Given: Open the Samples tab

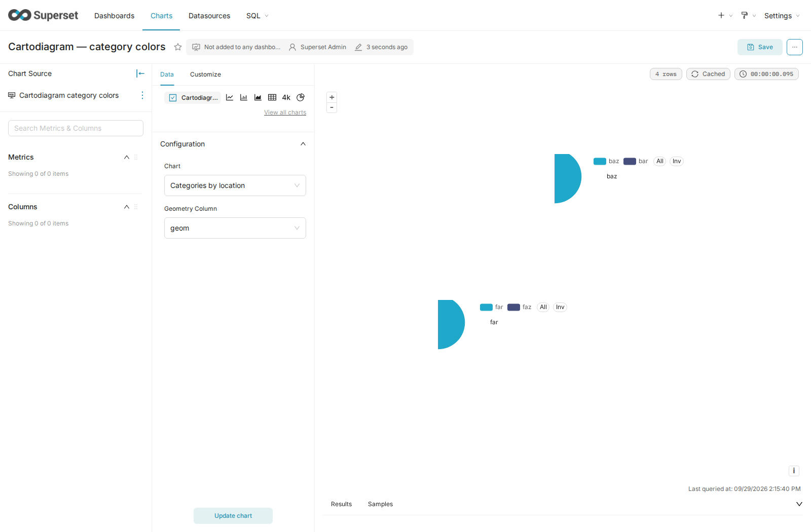Looking at the screenshot, I should pos(380,504).
